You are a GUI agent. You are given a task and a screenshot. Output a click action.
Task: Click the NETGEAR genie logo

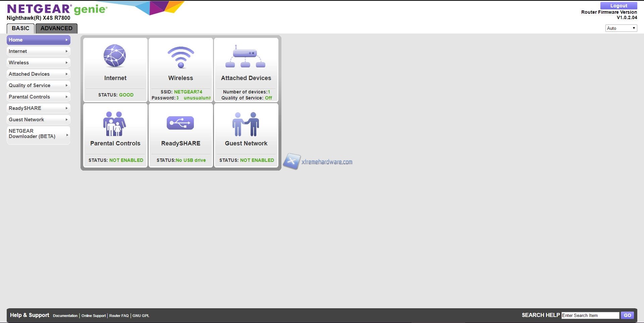pyautogui.click(x=57, y=9)
